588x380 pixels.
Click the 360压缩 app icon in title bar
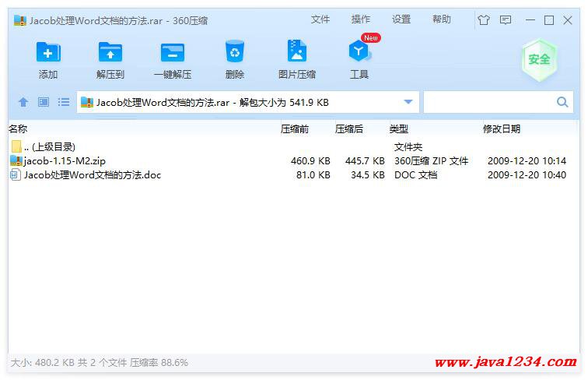20,20
